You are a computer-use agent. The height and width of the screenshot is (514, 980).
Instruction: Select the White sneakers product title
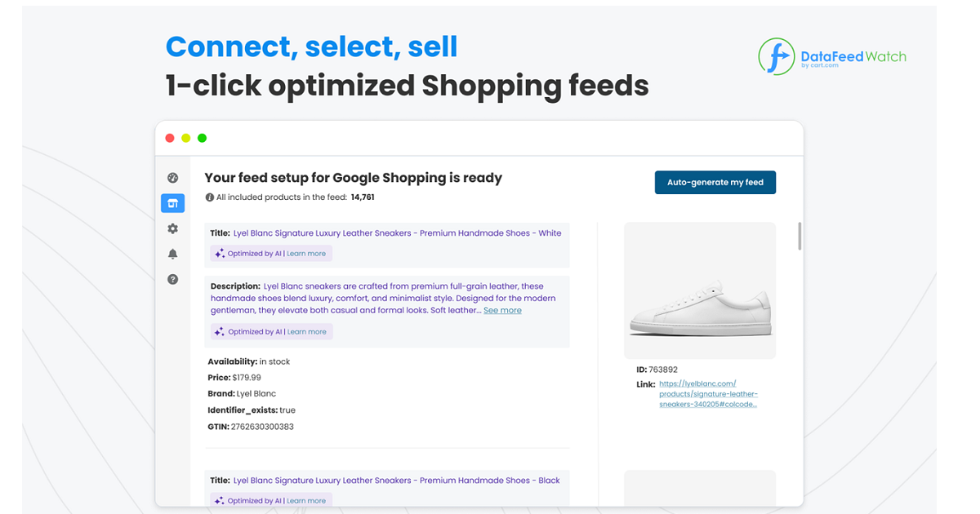pos(397,233)
